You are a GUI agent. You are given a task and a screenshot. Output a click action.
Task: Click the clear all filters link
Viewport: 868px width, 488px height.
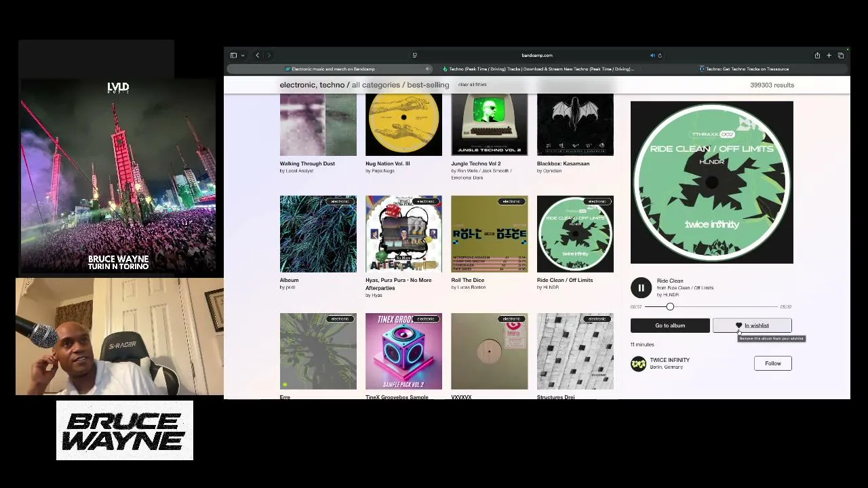[472, 85]
